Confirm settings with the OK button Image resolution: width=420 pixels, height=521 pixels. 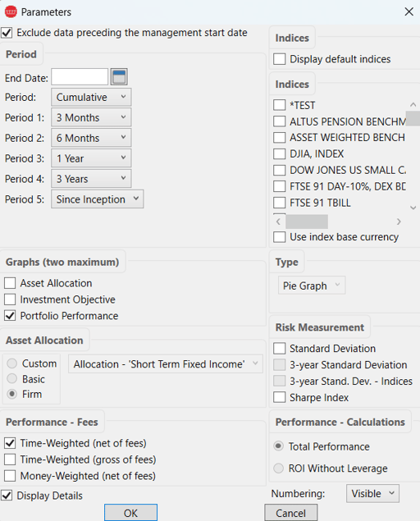(130, 513)
